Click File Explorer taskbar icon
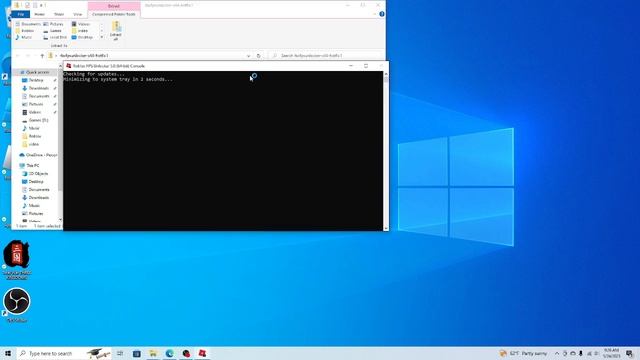This screenshot has width=640, height=360. (153, 353)
